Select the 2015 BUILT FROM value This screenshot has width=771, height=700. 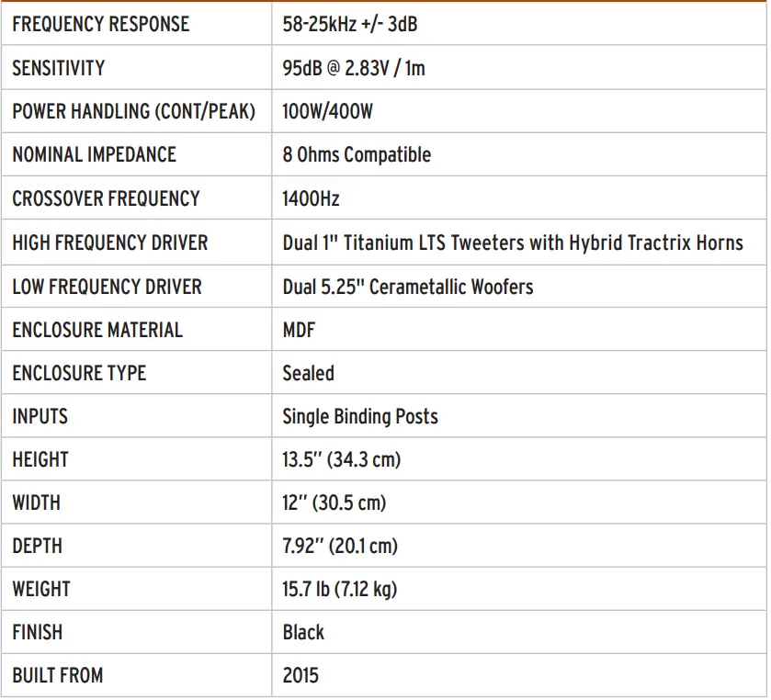pyautogui.click(x=300, y=675)
